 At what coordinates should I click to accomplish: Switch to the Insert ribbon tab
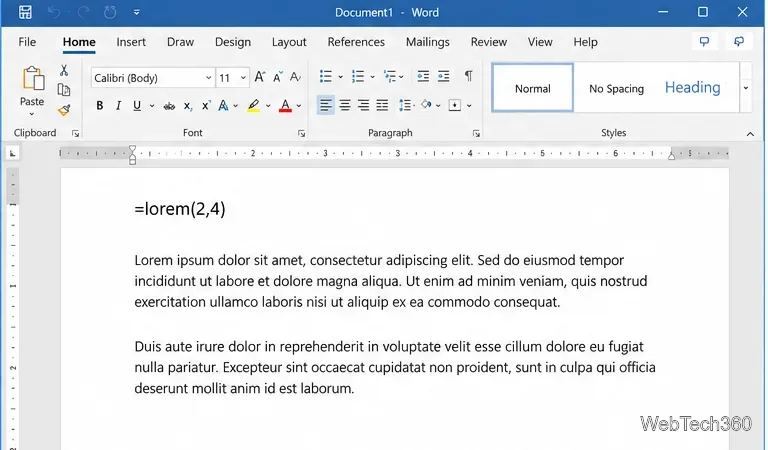click(x=131, y=42)
